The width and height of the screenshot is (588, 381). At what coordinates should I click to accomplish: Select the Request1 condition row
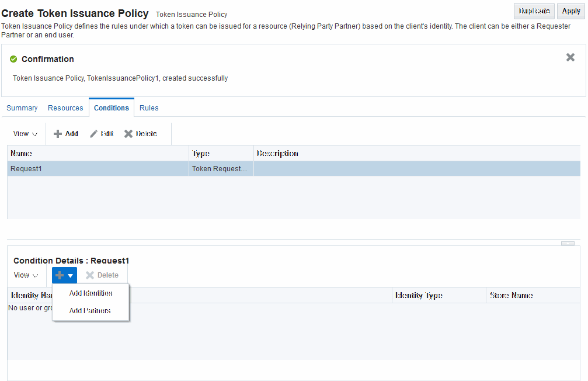tap(294, 168)
